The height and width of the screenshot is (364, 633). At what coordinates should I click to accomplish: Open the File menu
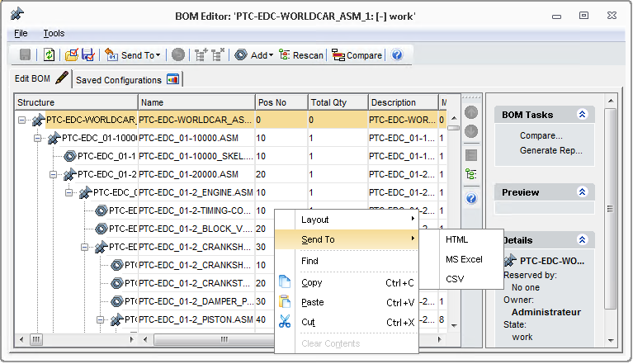[21, 33]
